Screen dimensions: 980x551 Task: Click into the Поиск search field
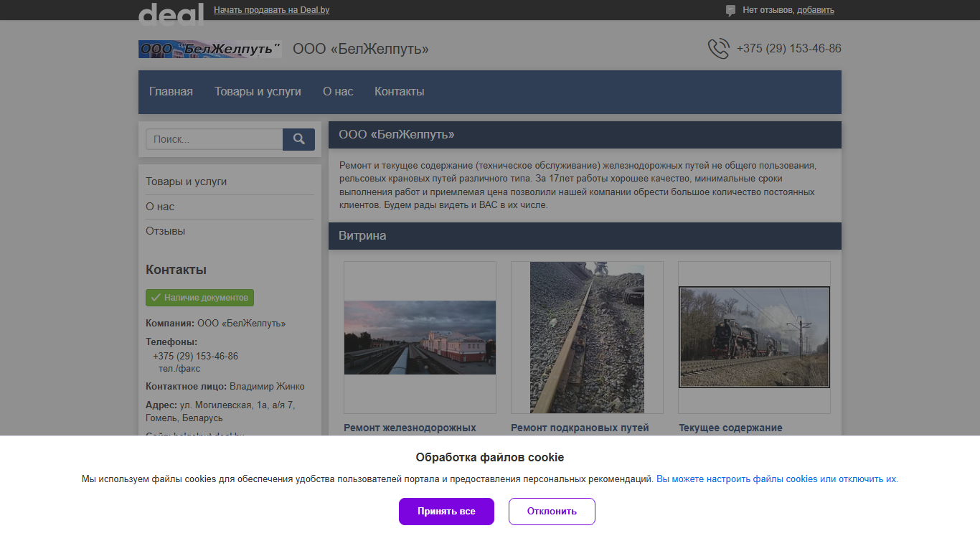coord(215,139)
